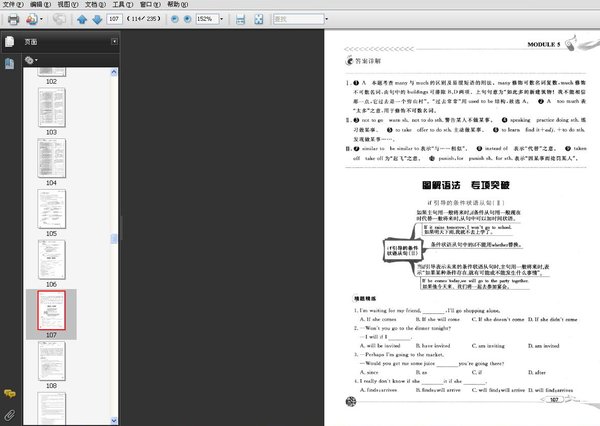This screenshot has height=426, width=600.
Task: Open the 帮助 (Help) menu
Action: point(178,5)
